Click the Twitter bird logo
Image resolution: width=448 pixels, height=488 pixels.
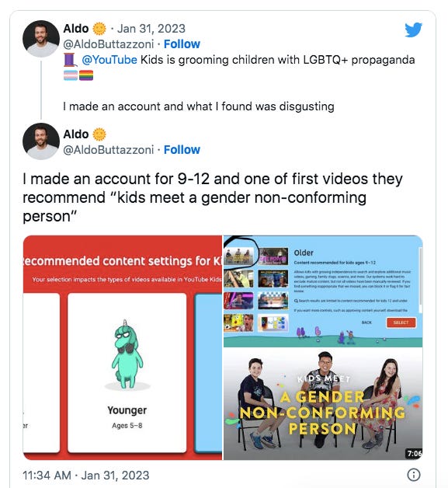(x=413, y=30)
